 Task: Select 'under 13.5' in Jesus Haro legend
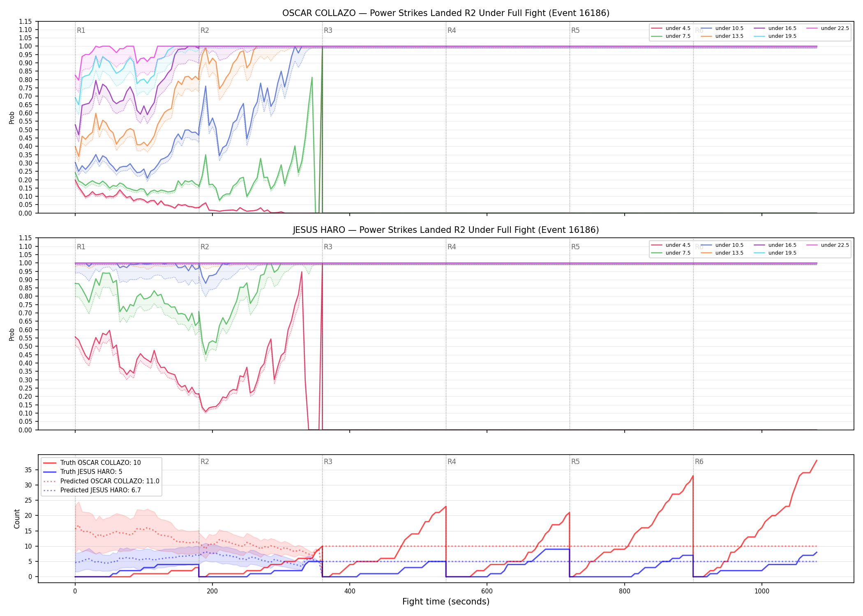[x=722, y=253]
